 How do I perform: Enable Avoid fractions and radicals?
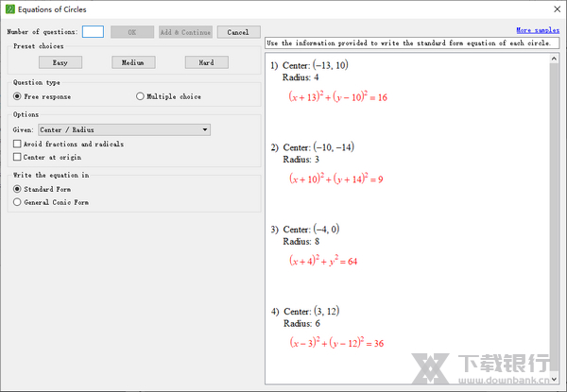(x=17, y=144)
